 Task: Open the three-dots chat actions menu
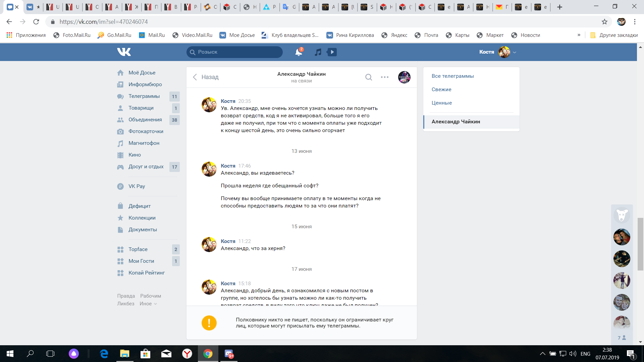click(x=385, y=77)
